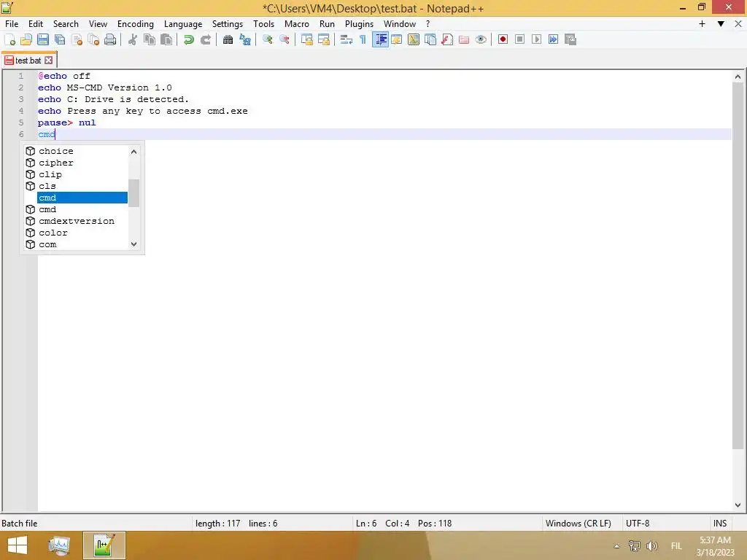The width and height of the screenshot is (747, 560).
Task: Open Find using the binoculars icon
Action: (228, 39)
